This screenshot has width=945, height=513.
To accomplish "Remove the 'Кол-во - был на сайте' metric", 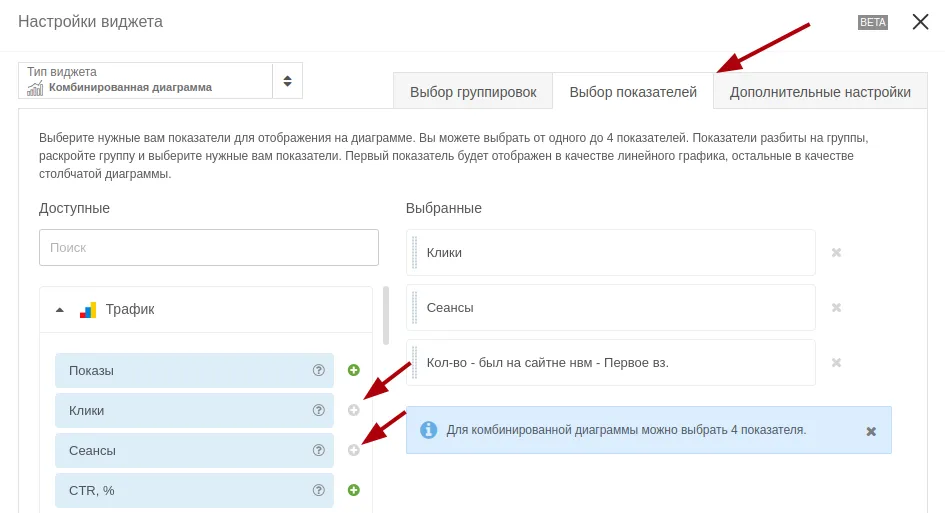I will coord(837,362).
